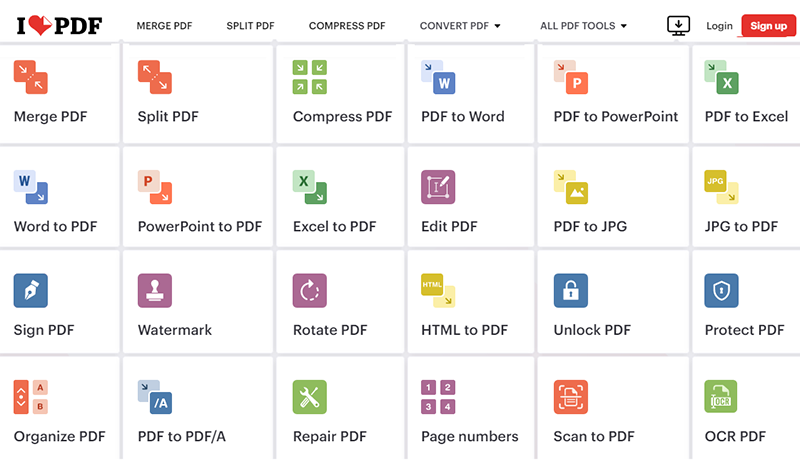Click the red Sign up button
The image size is (800, 472).
pos(768,26)
